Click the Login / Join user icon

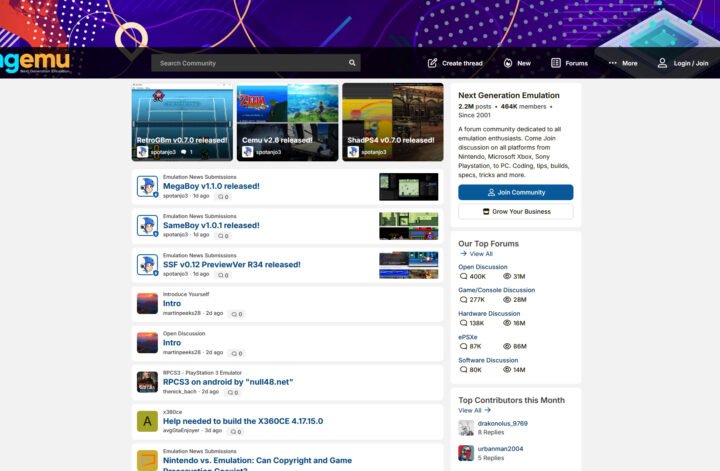(x=662, y=63)
